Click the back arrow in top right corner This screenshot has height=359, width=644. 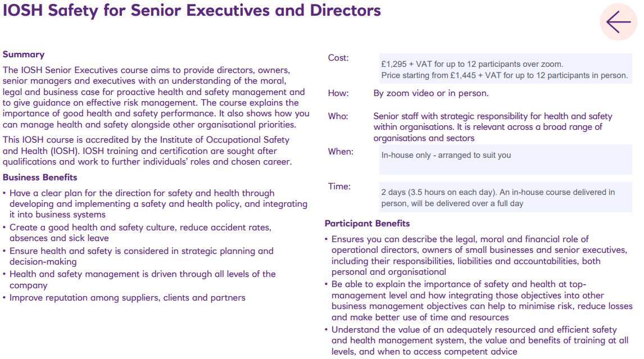(x=618, y=22)
